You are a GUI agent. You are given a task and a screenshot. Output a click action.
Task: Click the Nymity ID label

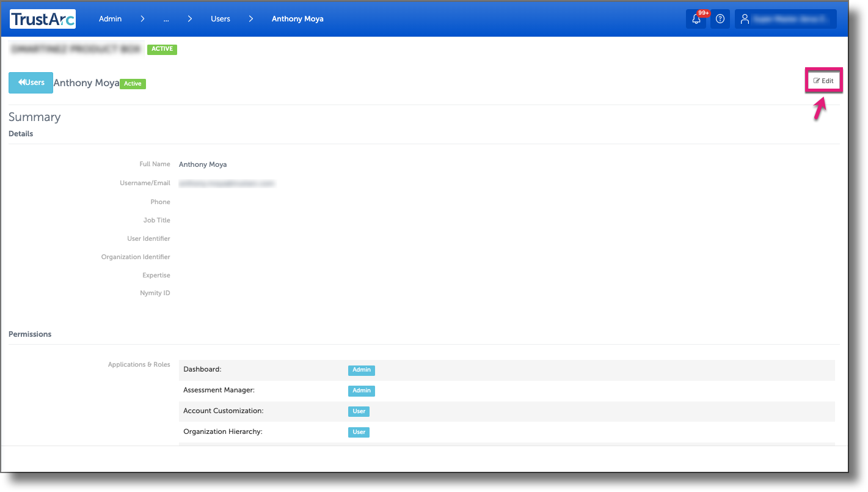(x=155, y=293)
